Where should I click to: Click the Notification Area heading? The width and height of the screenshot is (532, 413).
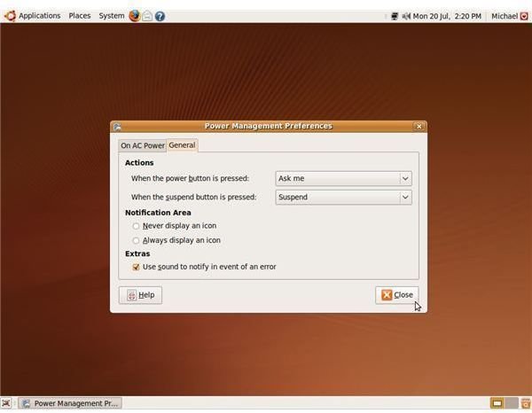coord(158,213)
